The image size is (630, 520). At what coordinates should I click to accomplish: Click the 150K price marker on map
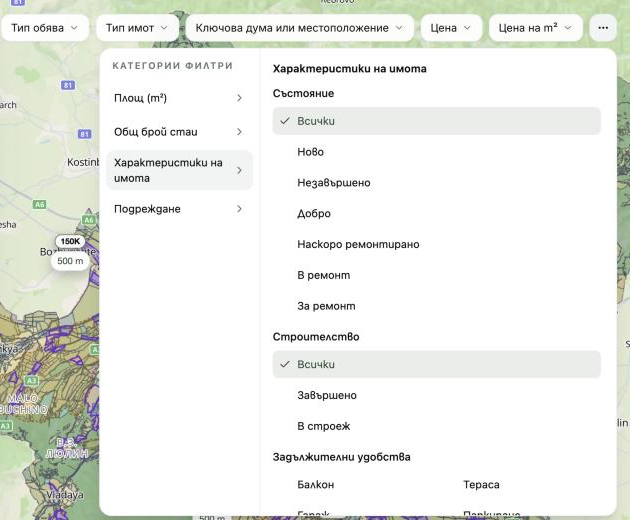[70, 241]
